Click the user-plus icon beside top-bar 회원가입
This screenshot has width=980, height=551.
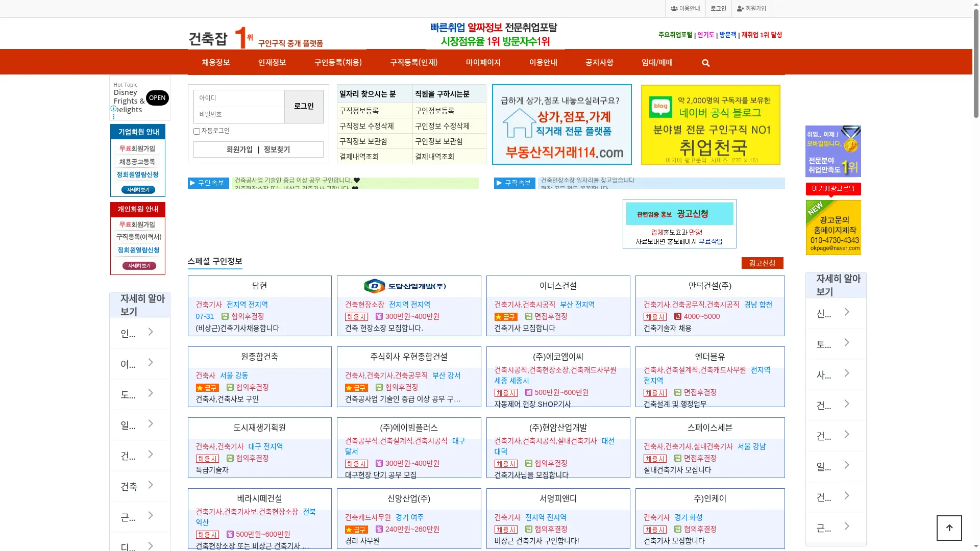pos(741,9)
